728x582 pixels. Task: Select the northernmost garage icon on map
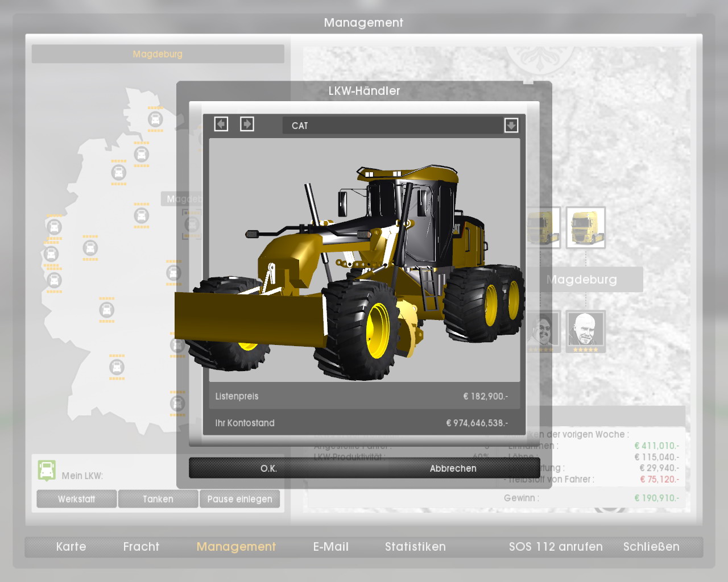[155, 119]
